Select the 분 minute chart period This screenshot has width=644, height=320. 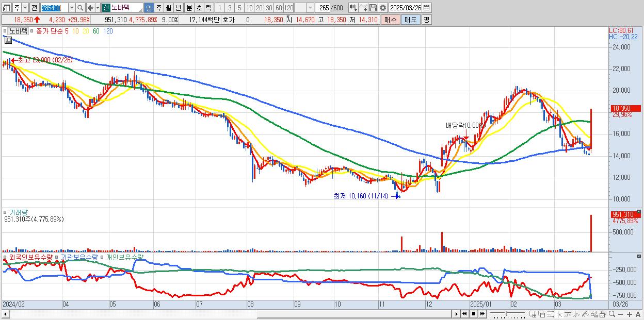coord(189,8)
